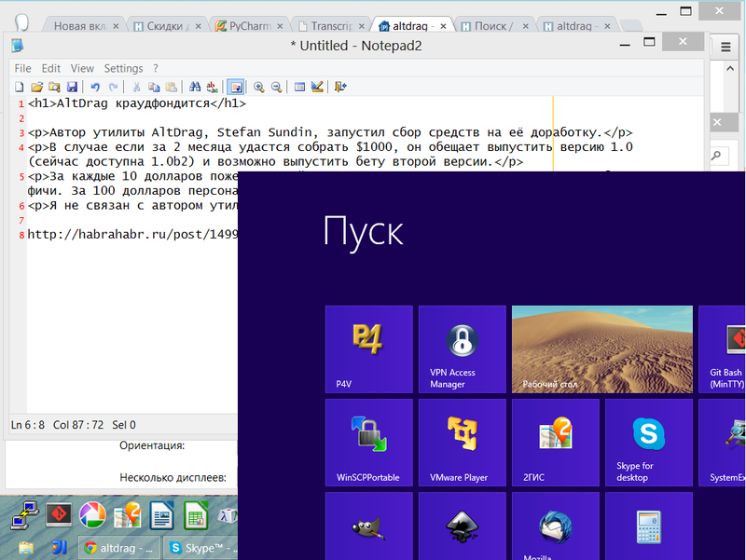The width and height of the screenshot is (746, 560).
Task: Click line 8 habrahabr.ru URL text
Action: click(132, 235)
